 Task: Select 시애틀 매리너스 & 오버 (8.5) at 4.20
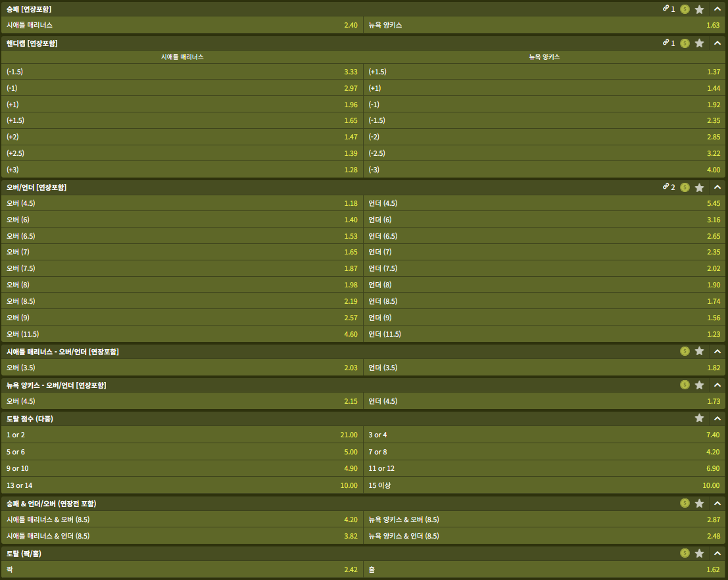tap(182, 520)
